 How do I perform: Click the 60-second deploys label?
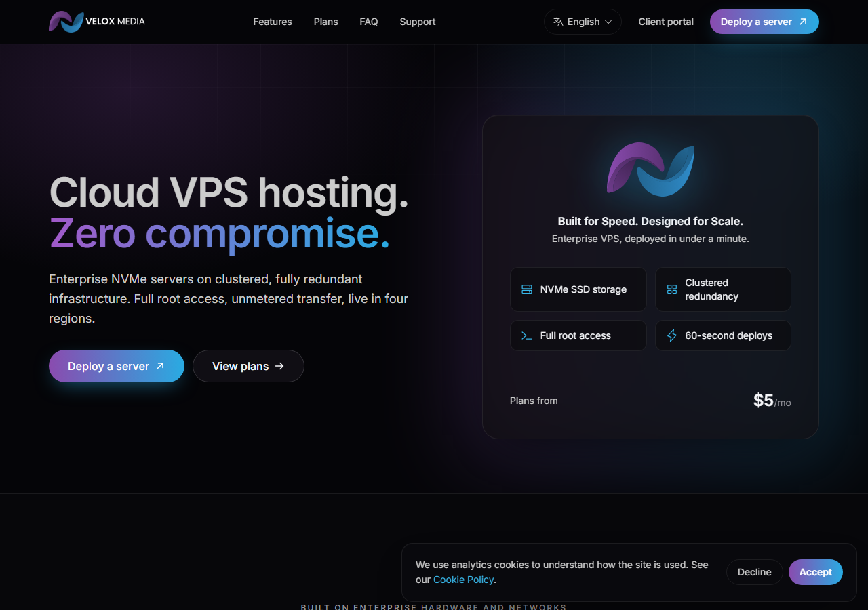729,335
